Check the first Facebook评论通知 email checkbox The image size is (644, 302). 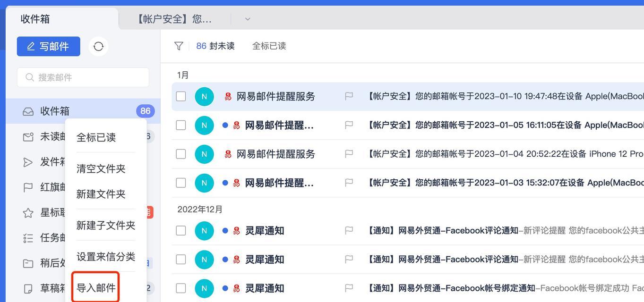(x=180, y=230)
